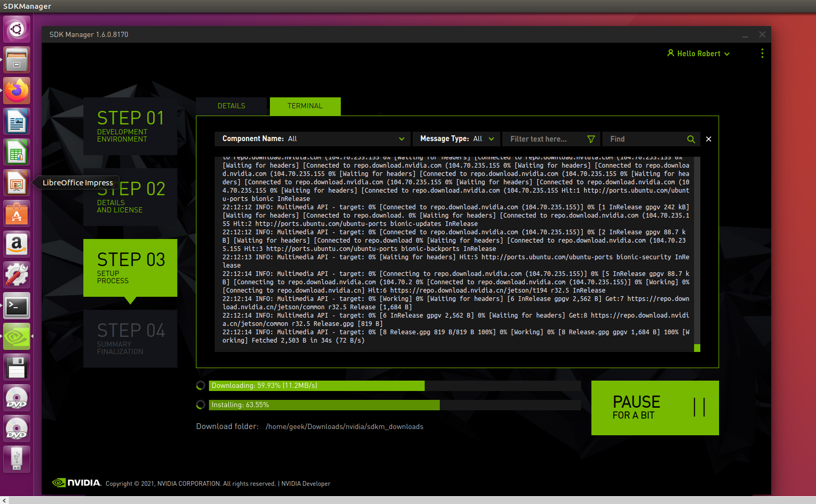816x504 pixels.
Task: Click the user profile icon
Action: 671,53
